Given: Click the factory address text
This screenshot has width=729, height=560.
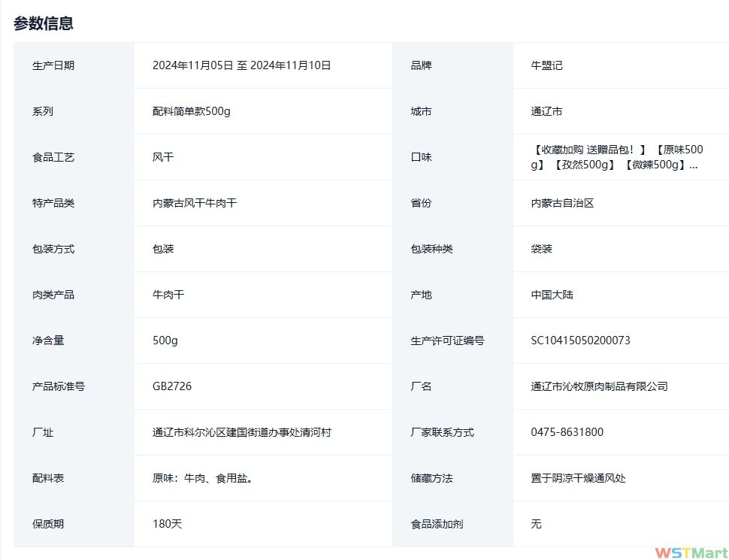Looking at the screenshot, I should click(241, 432).
